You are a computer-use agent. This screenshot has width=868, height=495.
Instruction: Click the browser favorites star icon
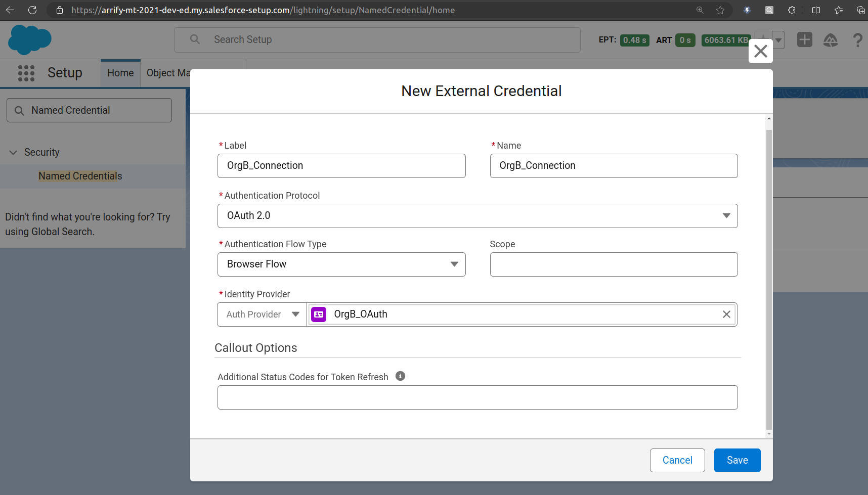point(721,10)
